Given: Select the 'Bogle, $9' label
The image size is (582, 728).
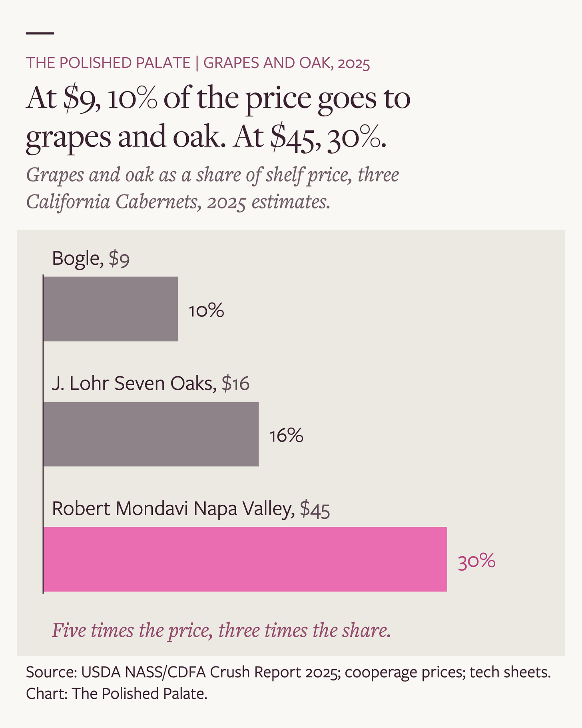Looking at the screenshot, I should [91, 258].
